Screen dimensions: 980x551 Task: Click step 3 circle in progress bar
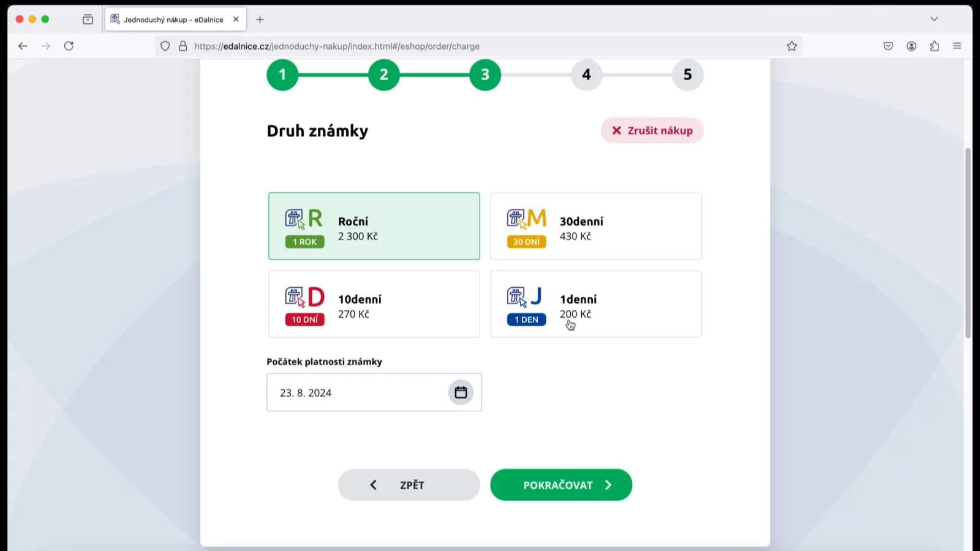(x=485, y=75)
